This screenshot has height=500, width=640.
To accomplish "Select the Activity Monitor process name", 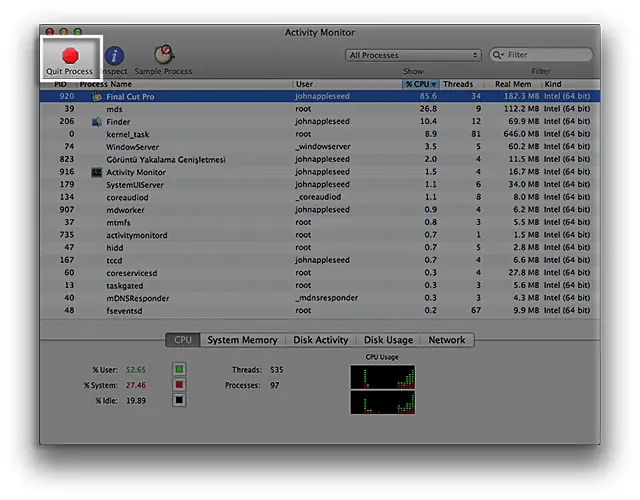I will [136, 172].
